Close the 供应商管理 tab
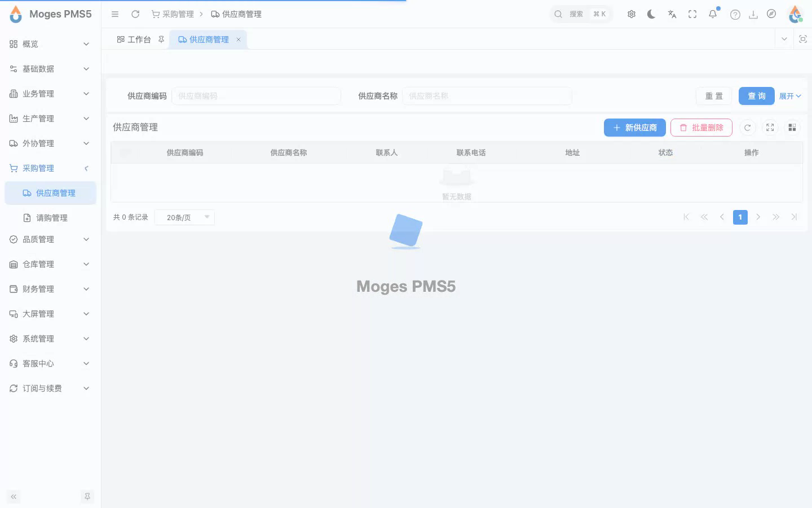 pyautogui.click(x=239, y=40)
